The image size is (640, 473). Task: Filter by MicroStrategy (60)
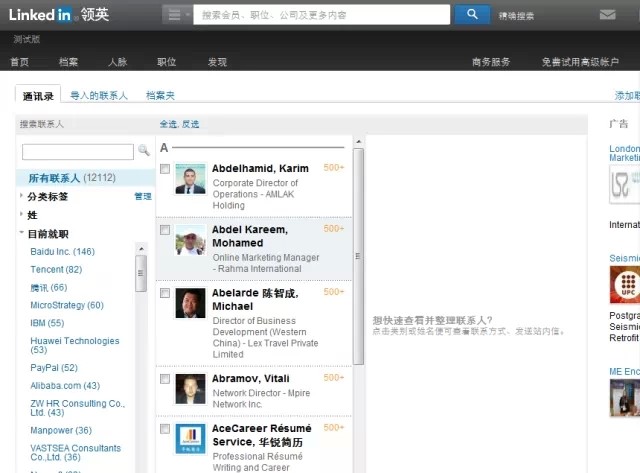[x=67, y=305]
